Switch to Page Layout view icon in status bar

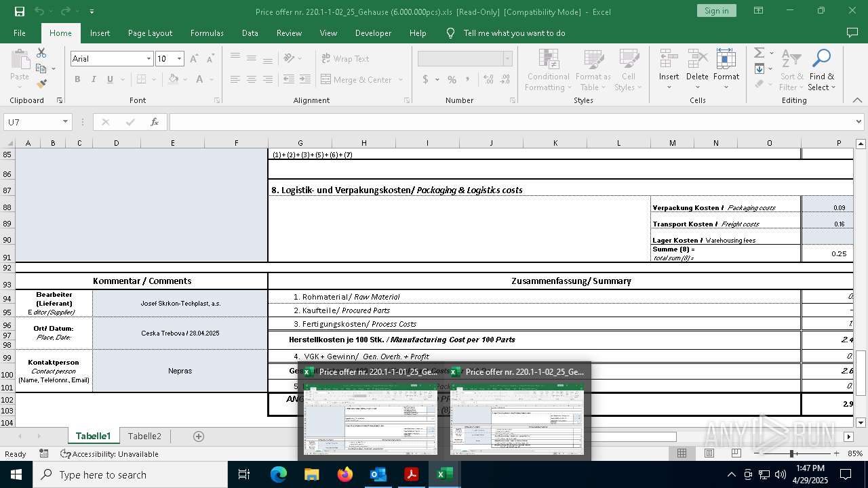pyautogui.click(x=709, y=453)
